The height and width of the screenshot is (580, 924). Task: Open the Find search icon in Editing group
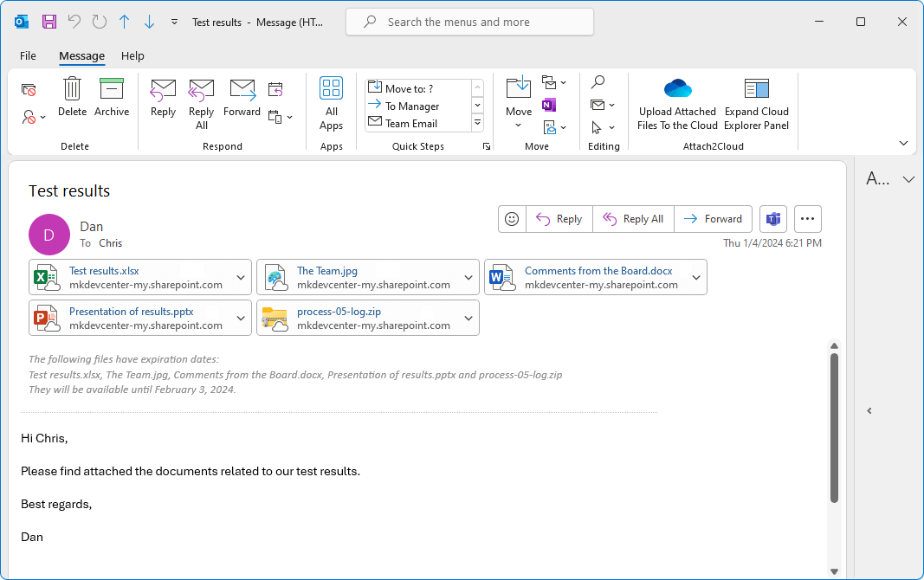point(598,81)
